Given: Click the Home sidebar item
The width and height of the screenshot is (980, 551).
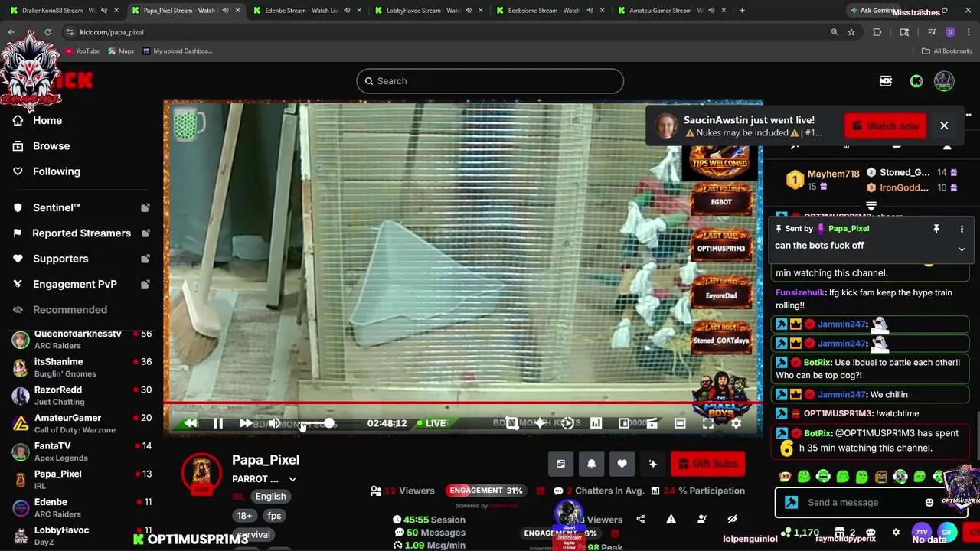Looking at the screenshot, I should tap(47, 120).
